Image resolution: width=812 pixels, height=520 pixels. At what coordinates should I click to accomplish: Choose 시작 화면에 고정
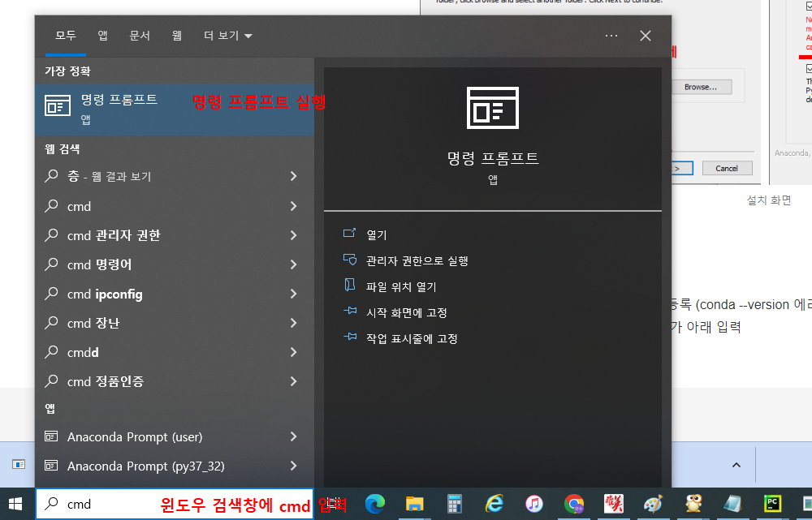(x=407, y=312)
